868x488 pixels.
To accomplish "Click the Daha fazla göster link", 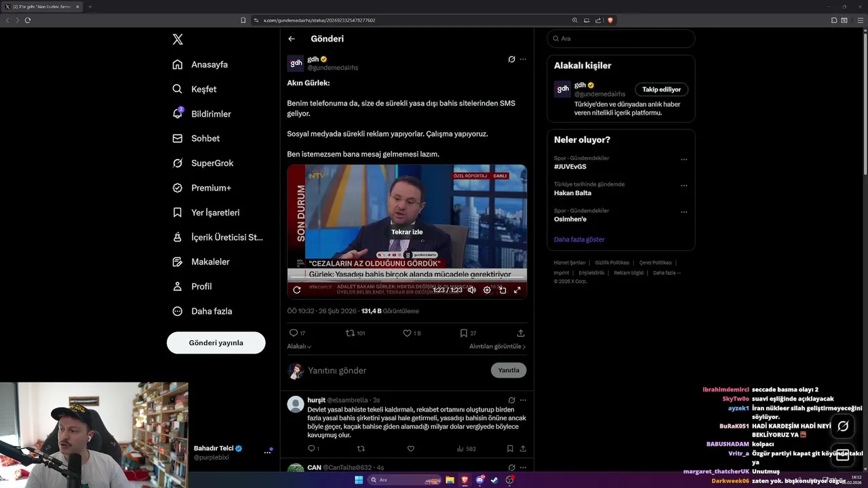I will point(579,239).
